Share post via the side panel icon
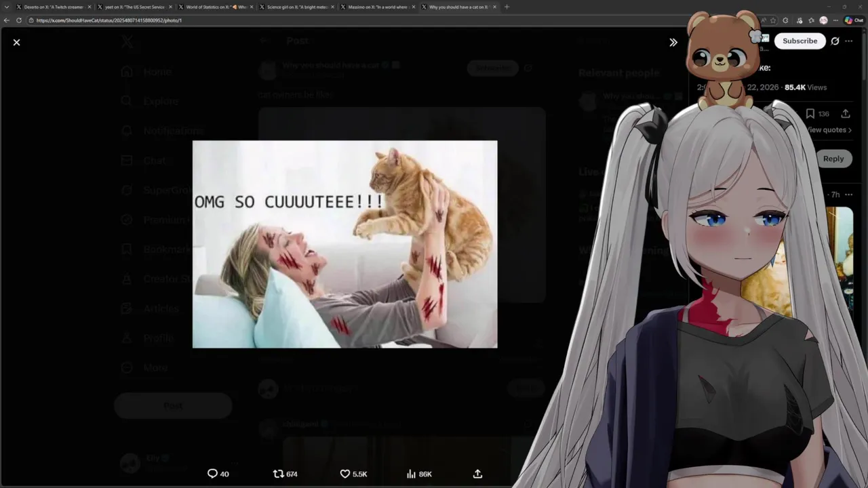868x488 pixels. pyautogui.click(x=846, y=114)
